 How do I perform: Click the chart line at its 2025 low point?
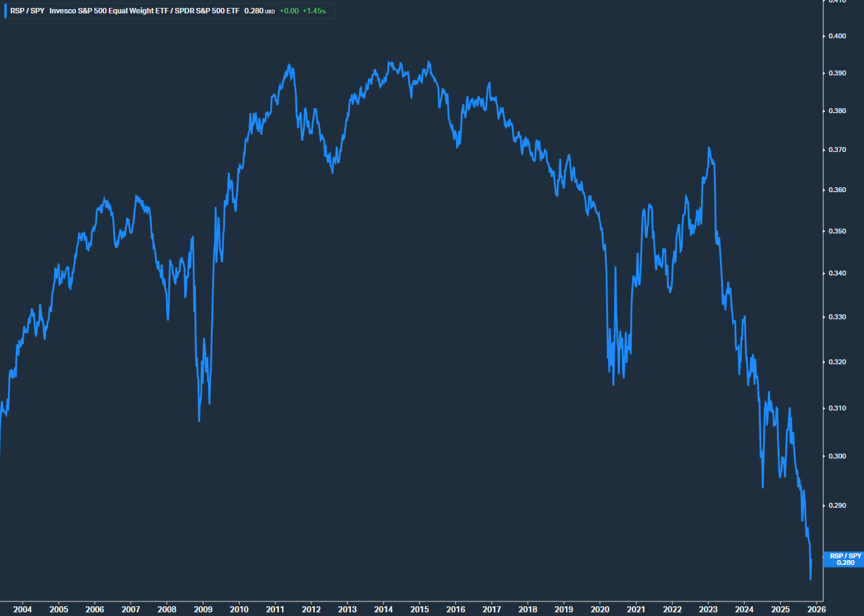[x=811, y=578]
